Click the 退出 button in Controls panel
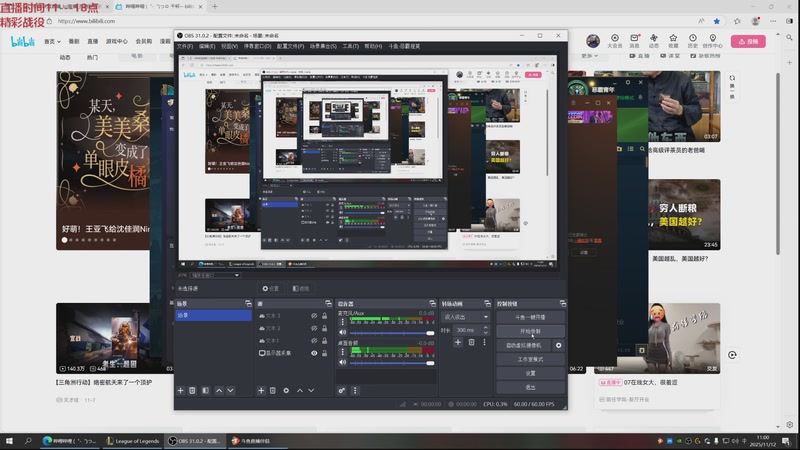 [530, 387]
